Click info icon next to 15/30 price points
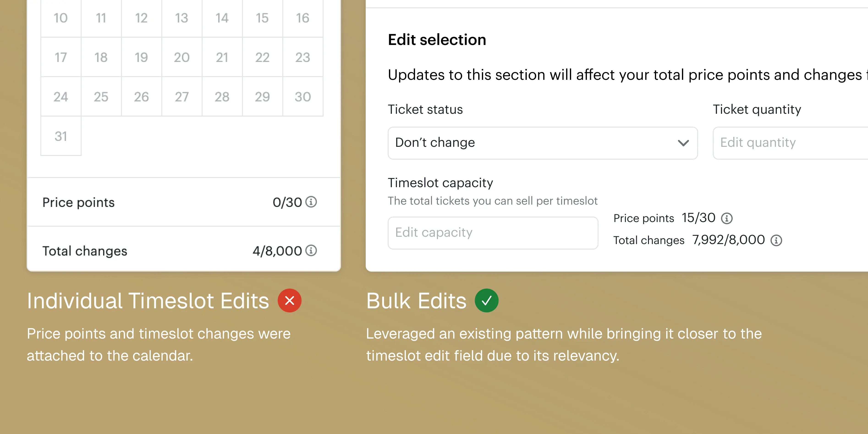 coord(727,218)
